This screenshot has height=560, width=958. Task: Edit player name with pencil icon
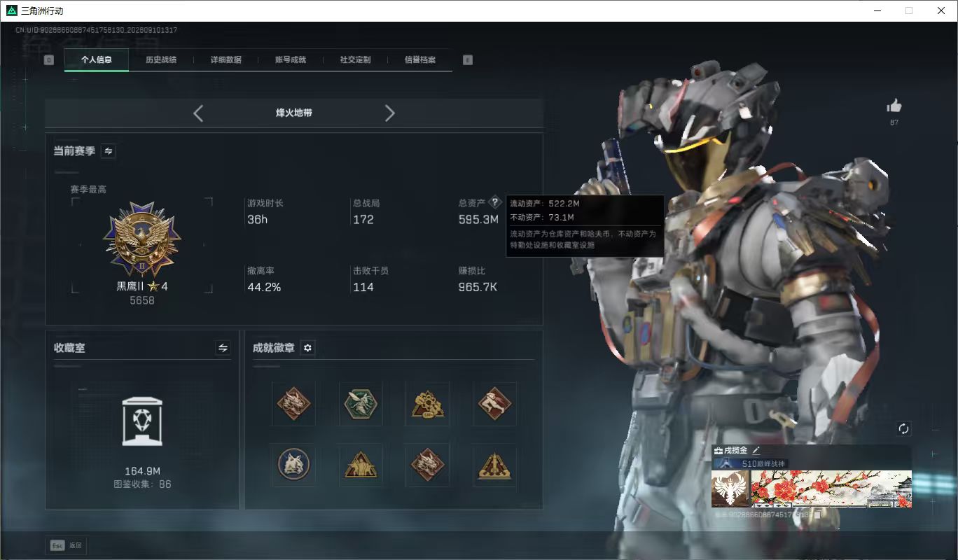tap(756, 451)
